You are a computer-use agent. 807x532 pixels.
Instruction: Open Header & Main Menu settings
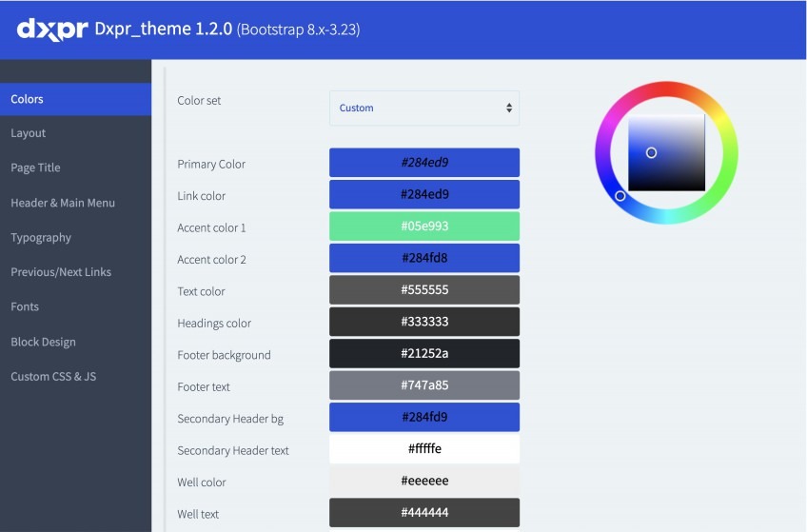(x=63, y=203)
